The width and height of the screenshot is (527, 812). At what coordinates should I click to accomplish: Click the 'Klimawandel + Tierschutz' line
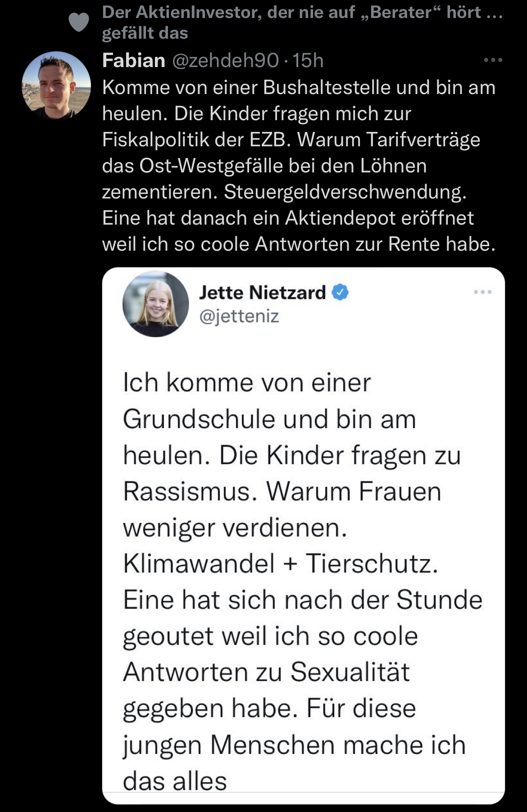tap(280, 564)
